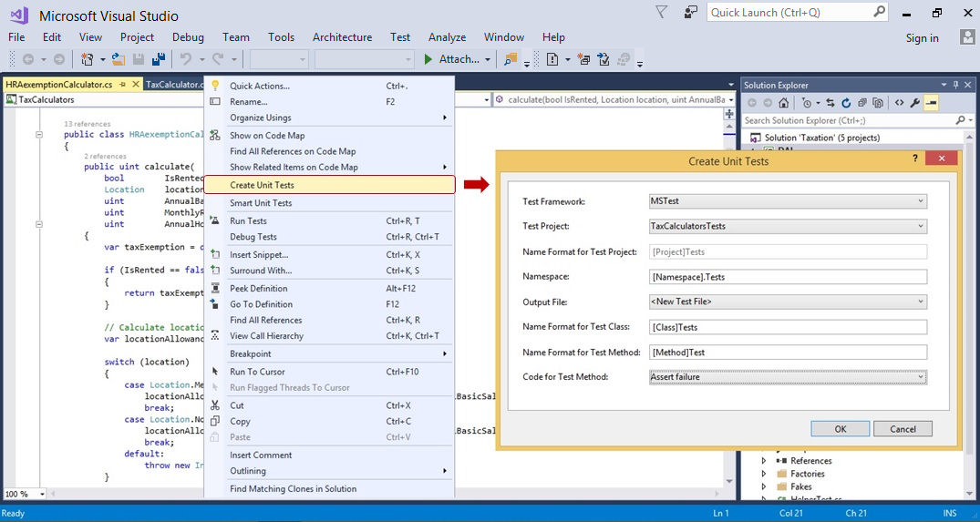The image size is (980, 522).
Task: Expand the References node in Solution Explorer
Action: [x=764, y=461]
